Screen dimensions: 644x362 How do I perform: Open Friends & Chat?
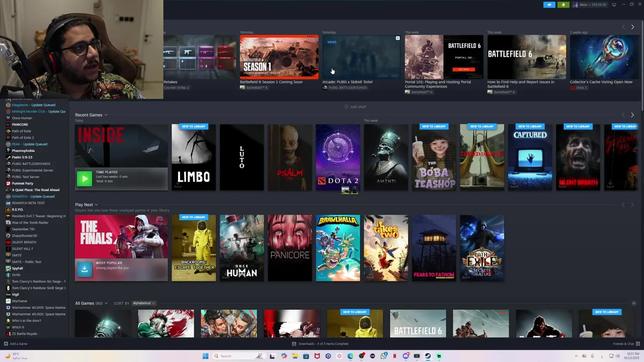point(625,344)
